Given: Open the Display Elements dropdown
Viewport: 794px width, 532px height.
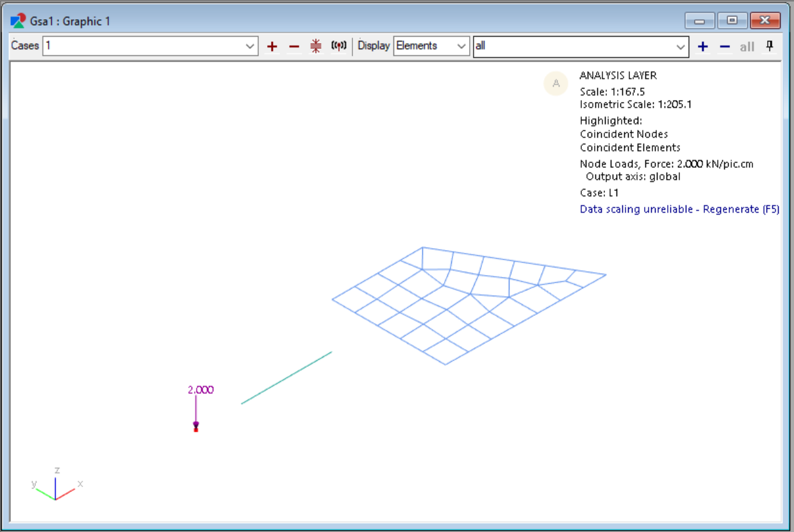Looking at the screenshot, I should [x=461, y=46].
